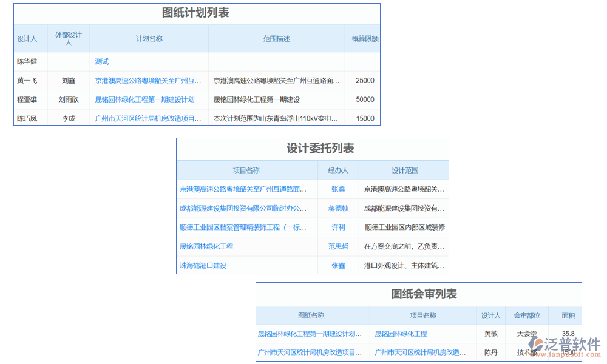Click handler name 许利

[x=338, y=227]
